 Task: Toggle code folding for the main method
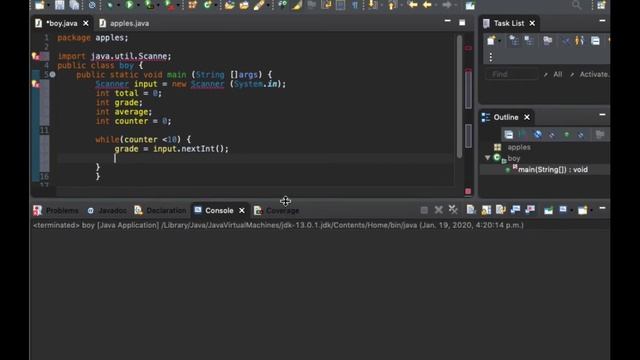(x=53, y=75)
